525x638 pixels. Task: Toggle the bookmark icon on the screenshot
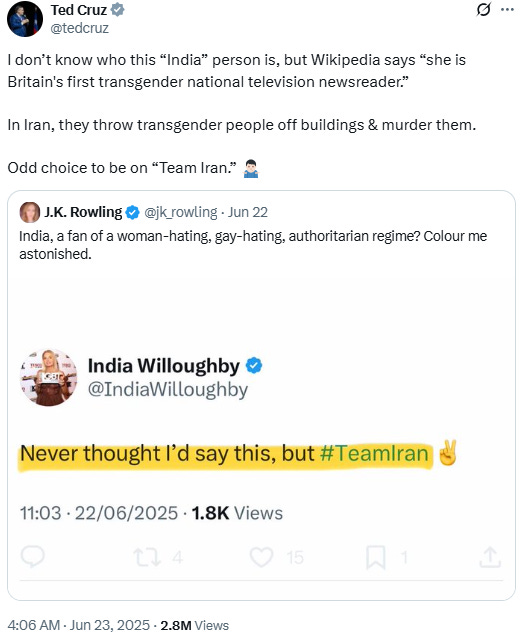376,557
